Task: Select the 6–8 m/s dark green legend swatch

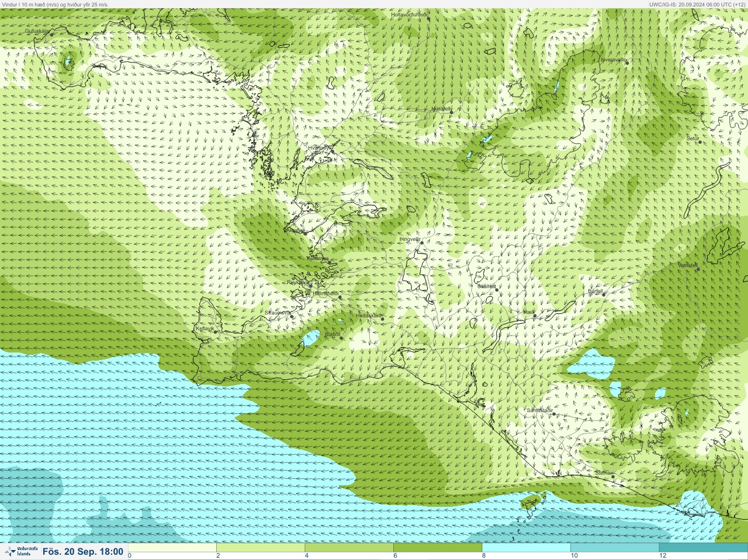Action: (438, 548)
